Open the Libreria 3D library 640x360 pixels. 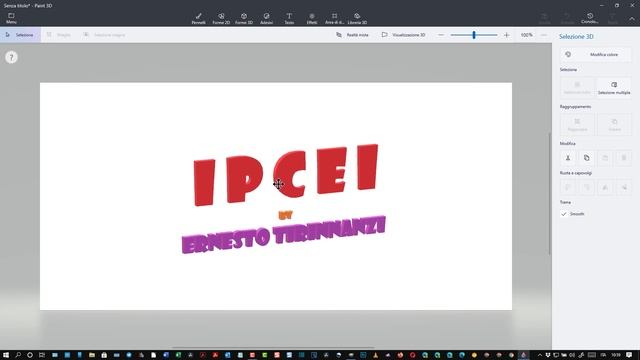pos(357,18)
